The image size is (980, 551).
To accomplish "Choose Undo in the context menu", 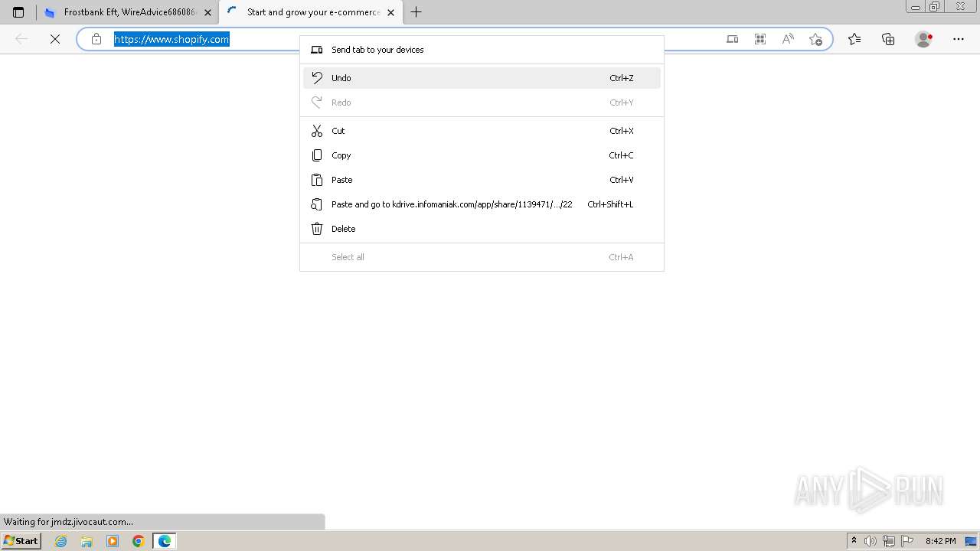I will (482, 78).
